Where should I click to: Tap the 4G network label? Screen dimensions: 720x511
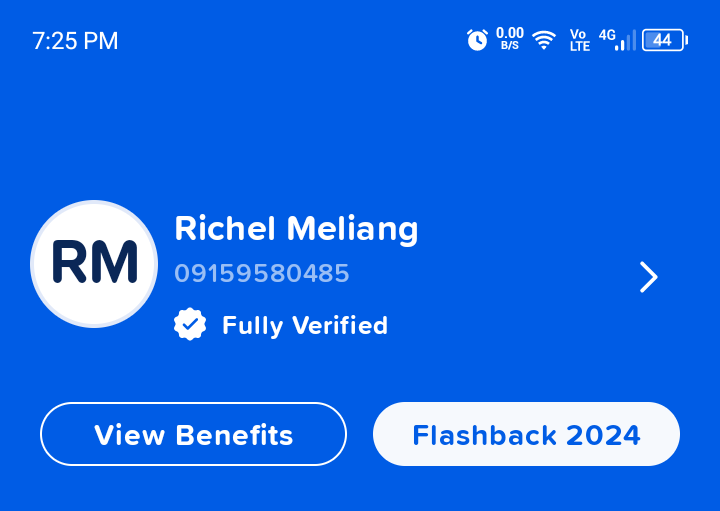click(x=607, y=35)
